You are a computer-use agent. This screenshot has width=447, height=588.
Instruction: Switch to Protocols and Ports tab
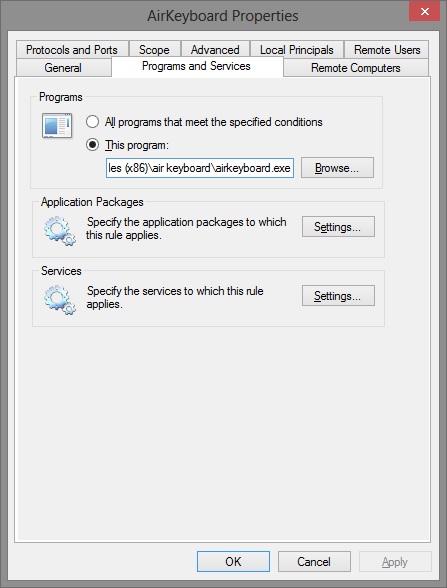72,50
